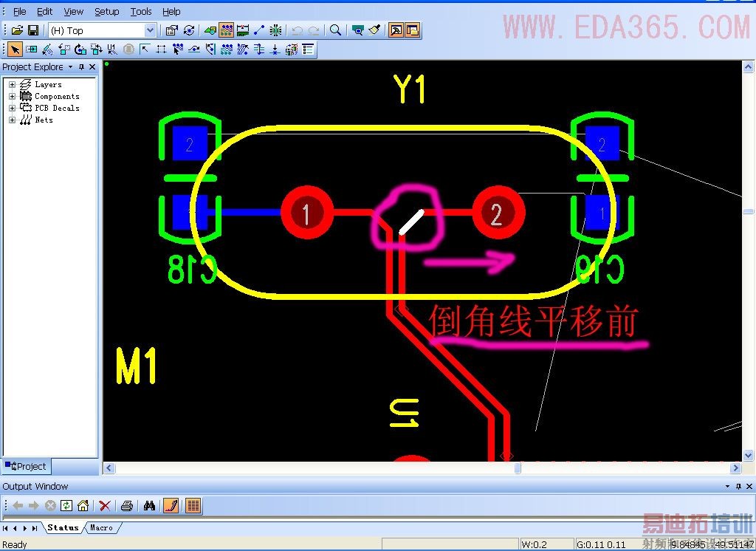The image size is (756, 551).
Task: Expand the PCB Decals tree node
Action: tap(12, 108)
